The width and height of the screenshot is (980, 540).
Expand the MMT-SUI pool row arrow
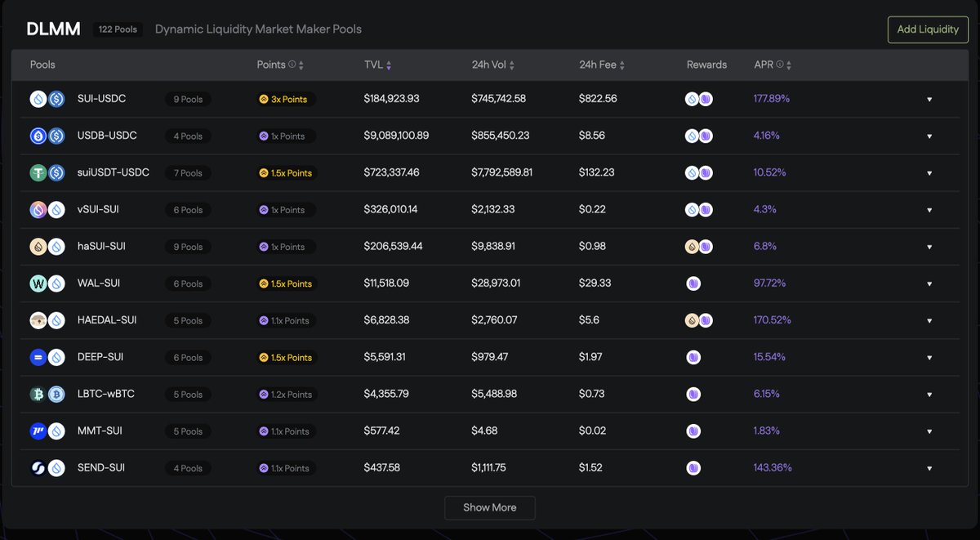tap(929, 431)
